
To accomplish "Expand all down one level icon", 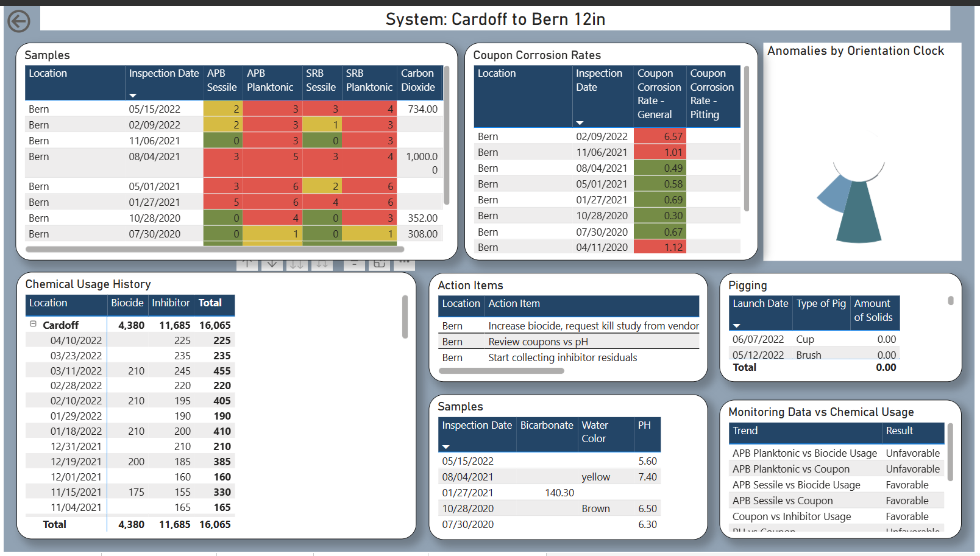I will 322,264.
